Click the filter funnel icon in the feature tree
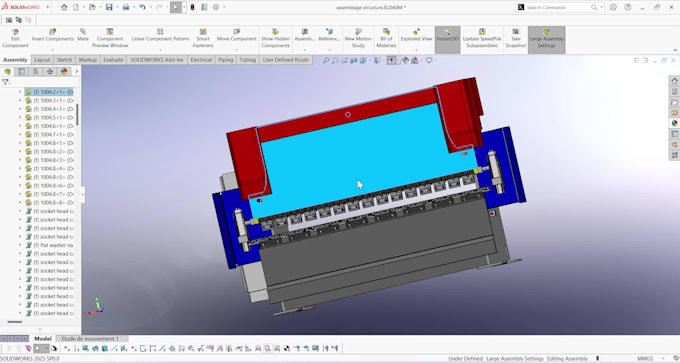Screen dimensions: 680x363 coord(5,82)
